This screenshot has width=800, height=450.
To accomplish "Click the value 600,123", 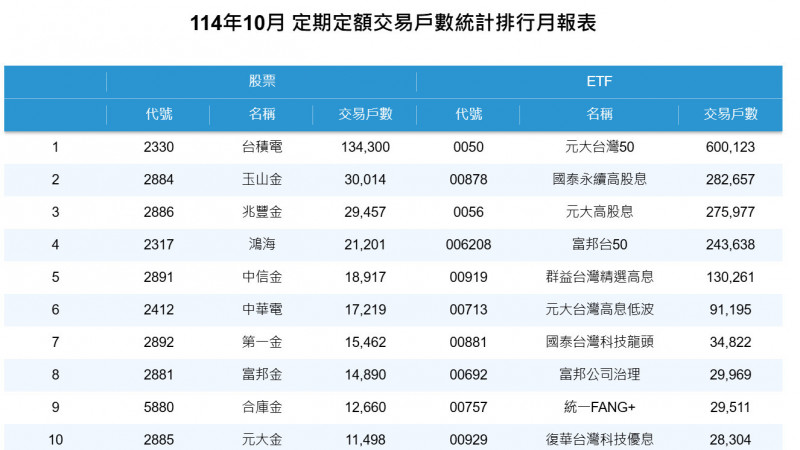I will 730,147.
